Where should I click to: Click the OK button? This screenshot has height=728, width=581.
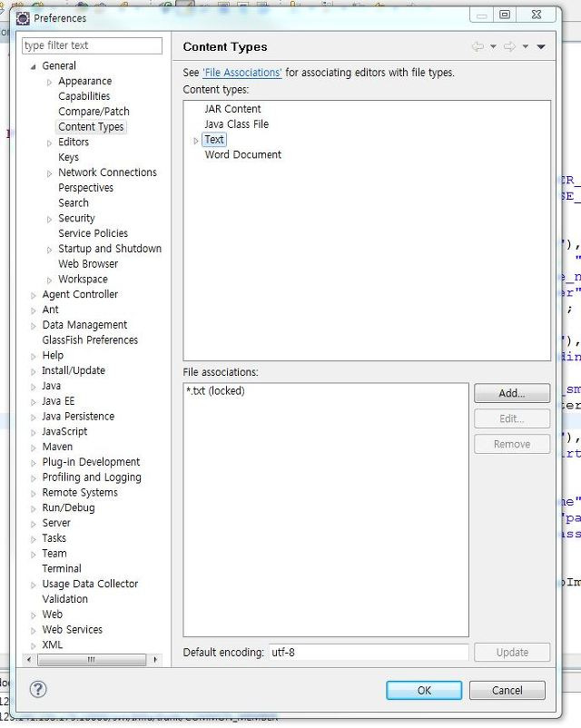424,691
